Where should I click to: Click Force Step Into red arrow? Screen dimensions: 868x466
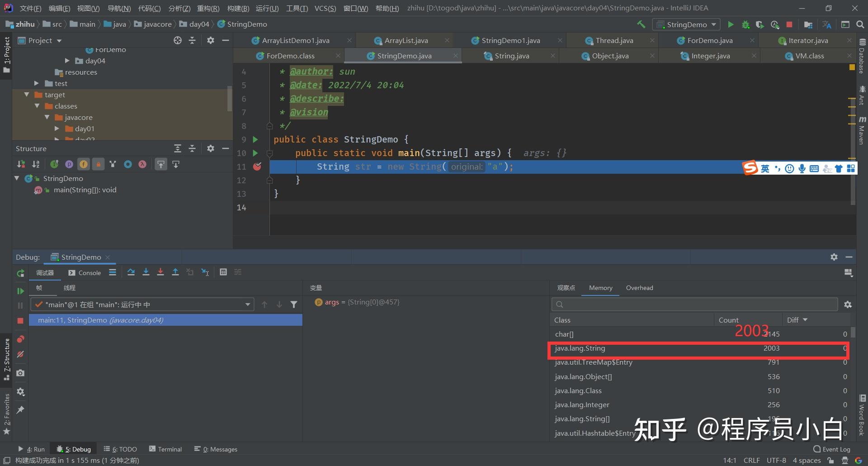(x=160, y=272)
